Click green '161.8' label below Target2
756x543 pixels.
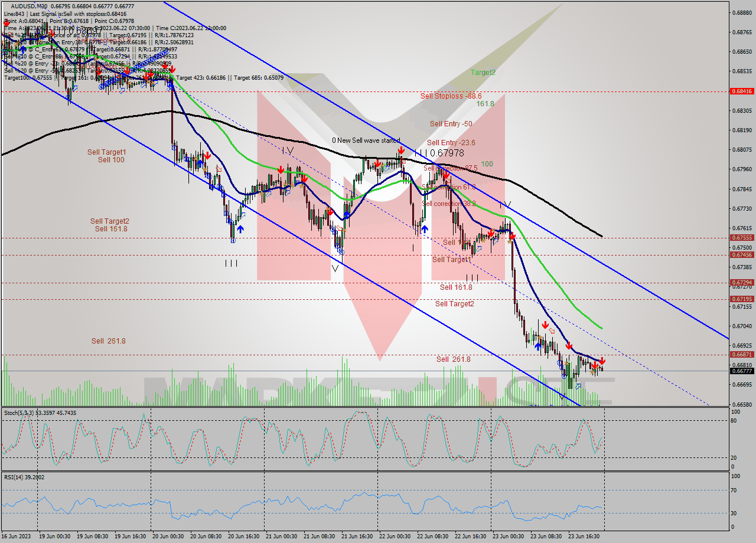[485, 103]
